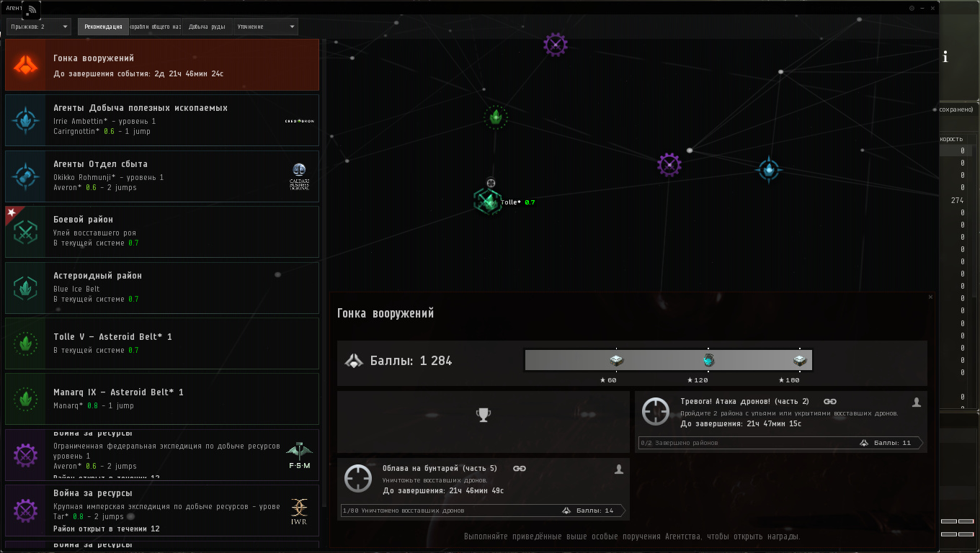Open the Боевой район card
The width and height of the screenshot is (980, 553).
tap(162, 232)
